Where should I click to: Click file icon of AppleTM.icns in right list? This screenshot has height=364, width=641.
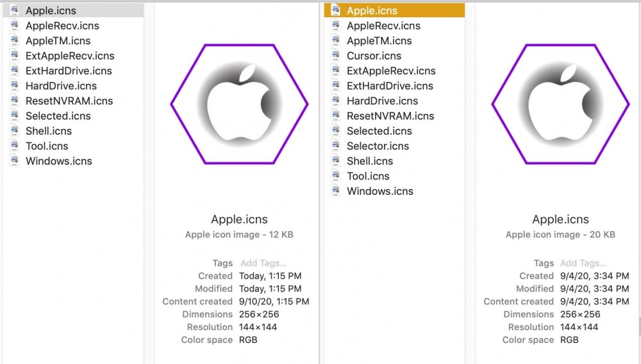[336, 40]
